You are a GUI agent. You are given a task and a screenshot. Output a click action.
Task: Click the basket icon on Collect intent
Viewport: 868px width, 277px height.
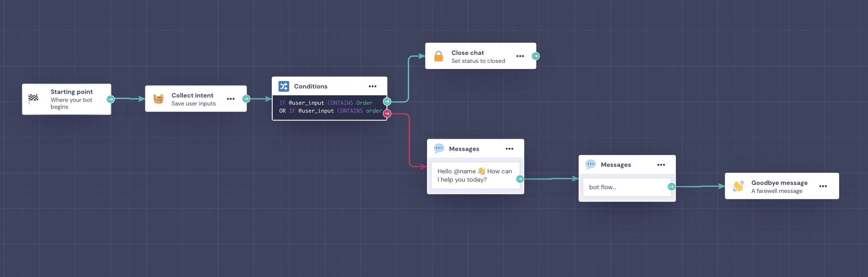(x=158, y=99)
